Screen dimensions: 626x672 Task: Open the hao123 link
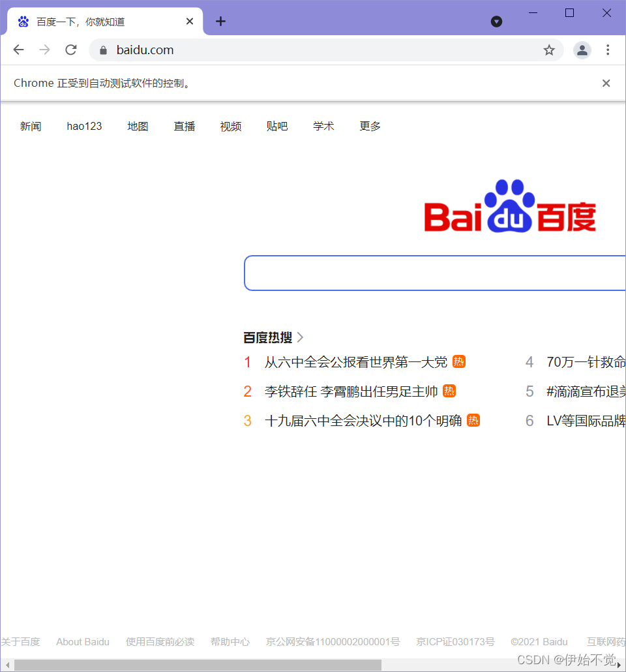[84, 126]
